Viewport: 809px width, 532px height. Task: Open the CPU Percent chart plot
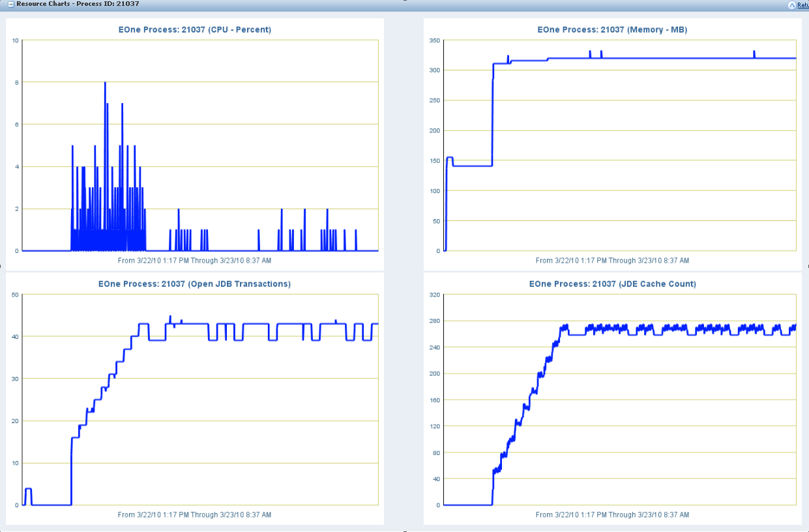(x=200, y=145)
